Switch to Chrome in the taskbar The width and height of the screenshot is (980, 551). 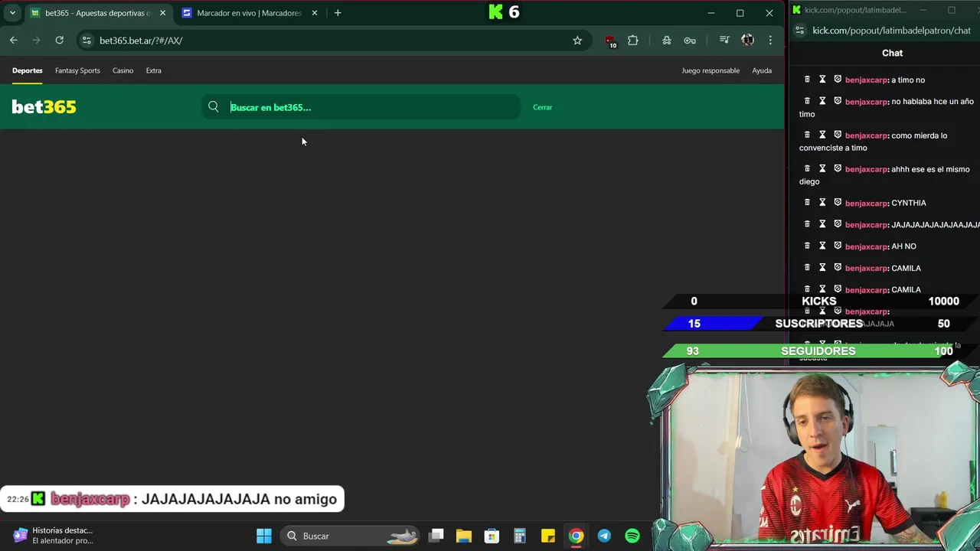click(x=576, y=536)
